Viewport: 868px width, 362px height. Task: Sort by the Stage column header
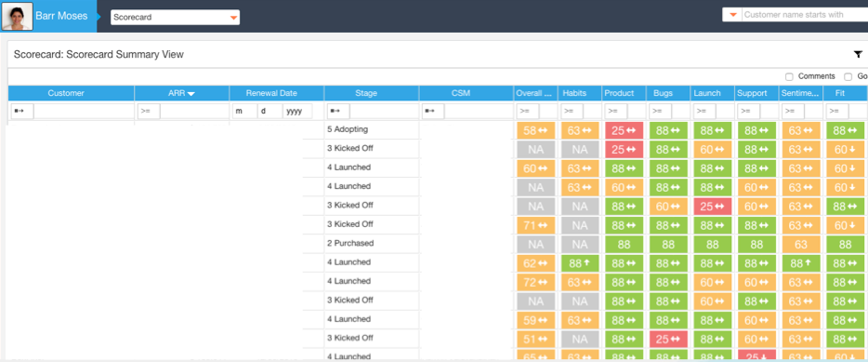(x=372, y=93)
